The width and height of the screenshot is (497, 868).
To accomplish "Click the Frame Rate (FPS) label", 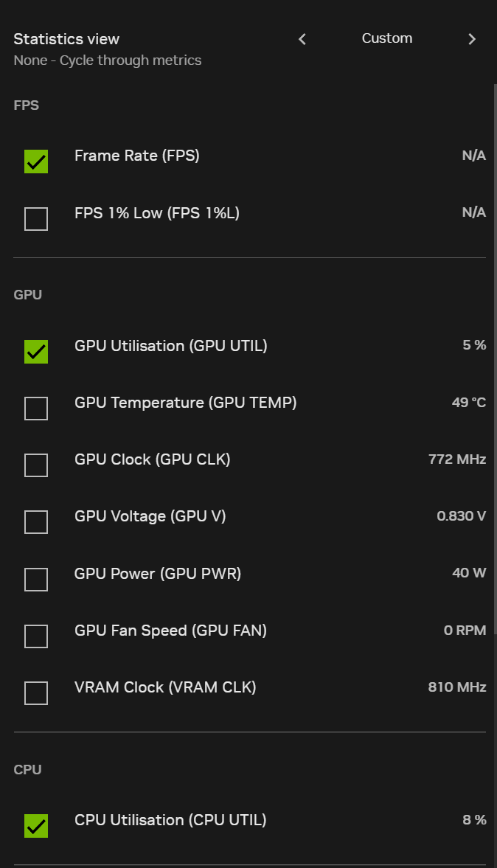I will click(x=137, y=156).
